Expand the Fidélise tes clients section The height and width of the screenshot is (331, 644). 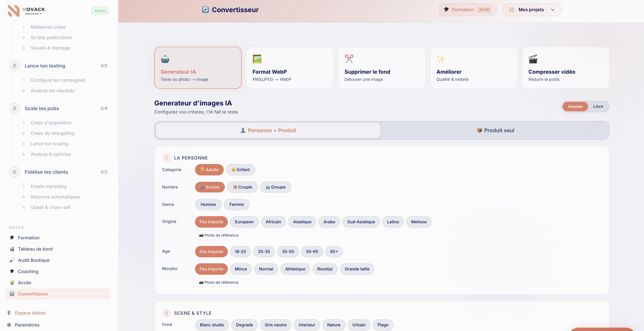[x=46, y=172]
